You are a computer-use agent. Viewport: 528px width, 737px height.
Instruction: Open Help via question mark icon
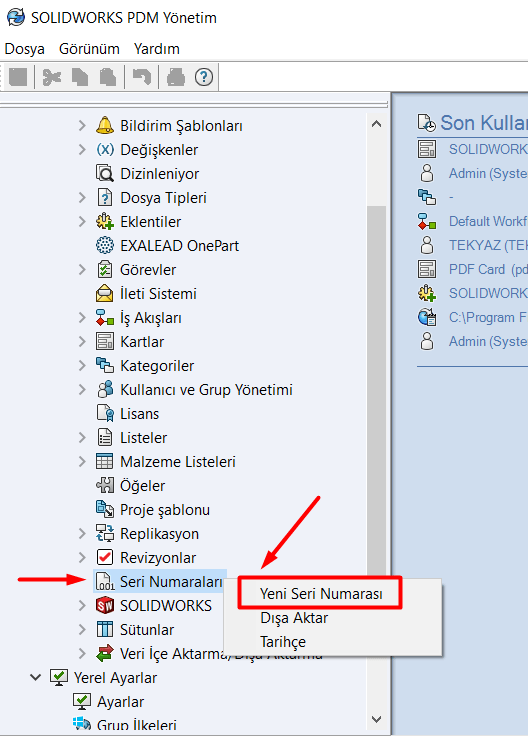[204, 77]
